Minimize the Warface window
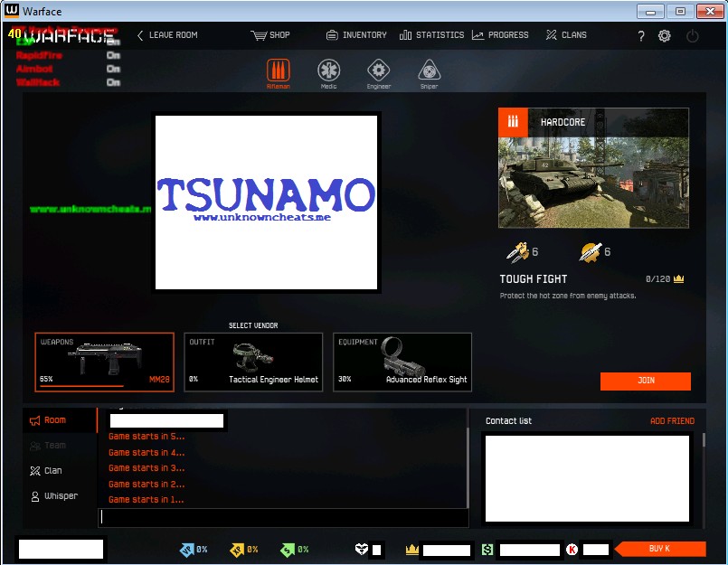Screen dimensions: 728x565 650,11
